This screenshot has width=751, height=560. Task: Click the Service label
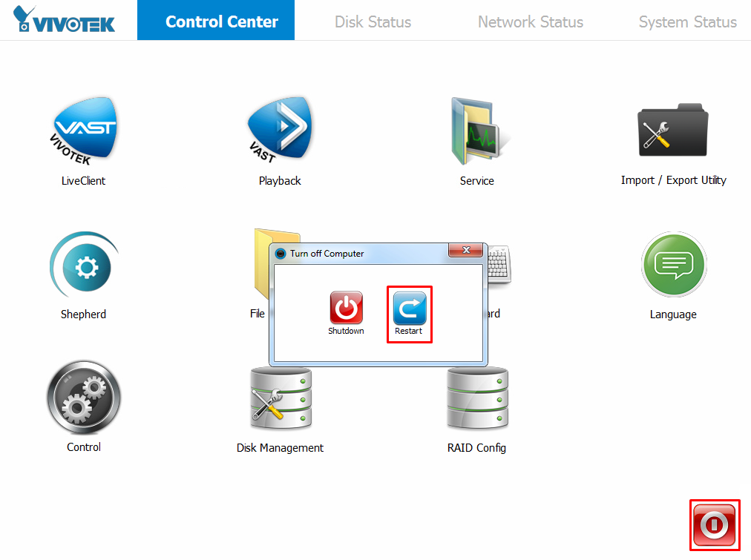[477, 181]
